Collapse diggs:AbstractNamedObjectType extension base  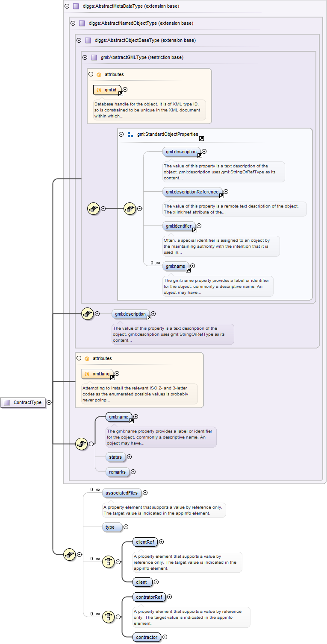click(x=73, y=23)
